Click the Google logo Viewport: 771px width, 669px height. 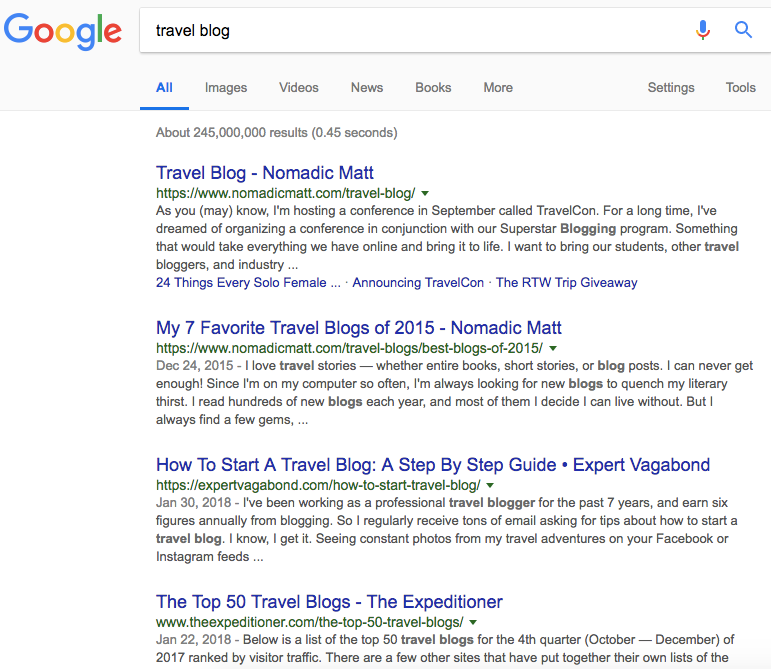(63, 31)
